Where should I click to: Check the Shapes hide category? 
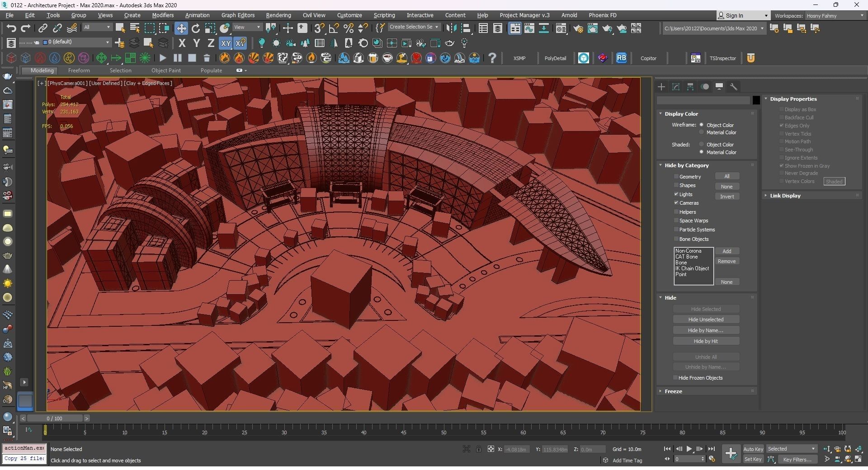tap(676, 185)
